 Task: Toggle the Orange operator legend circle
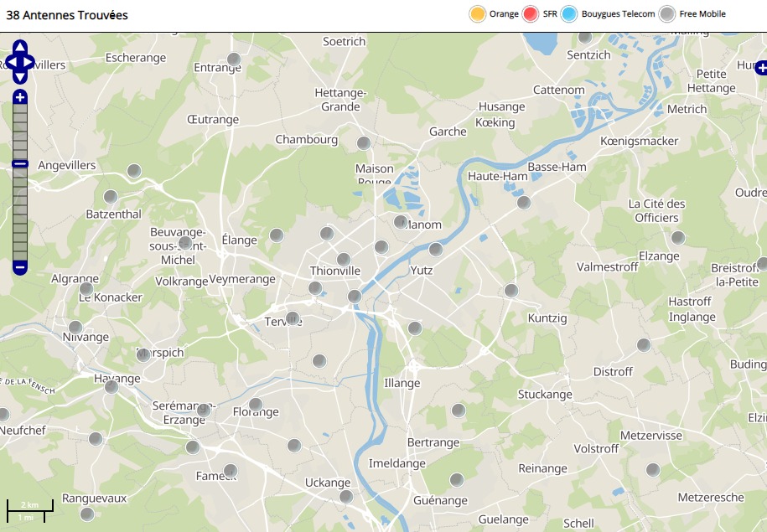477,14
